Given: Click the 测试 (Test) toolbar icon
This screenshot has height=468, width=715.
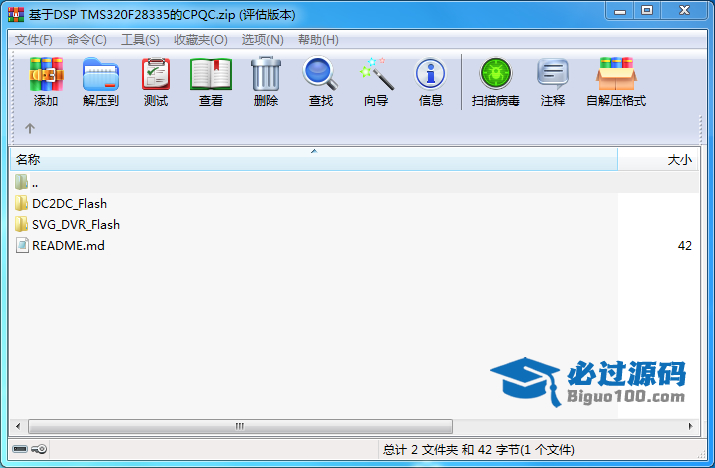Looking at the screenshot, I should (x=156, y=74).
